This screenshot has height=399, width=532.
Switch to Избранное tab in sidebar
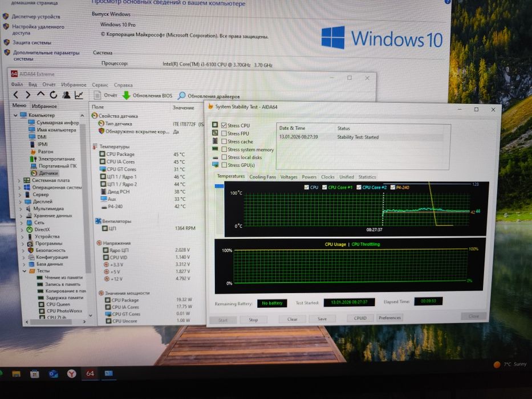click(x=44, y=106)
